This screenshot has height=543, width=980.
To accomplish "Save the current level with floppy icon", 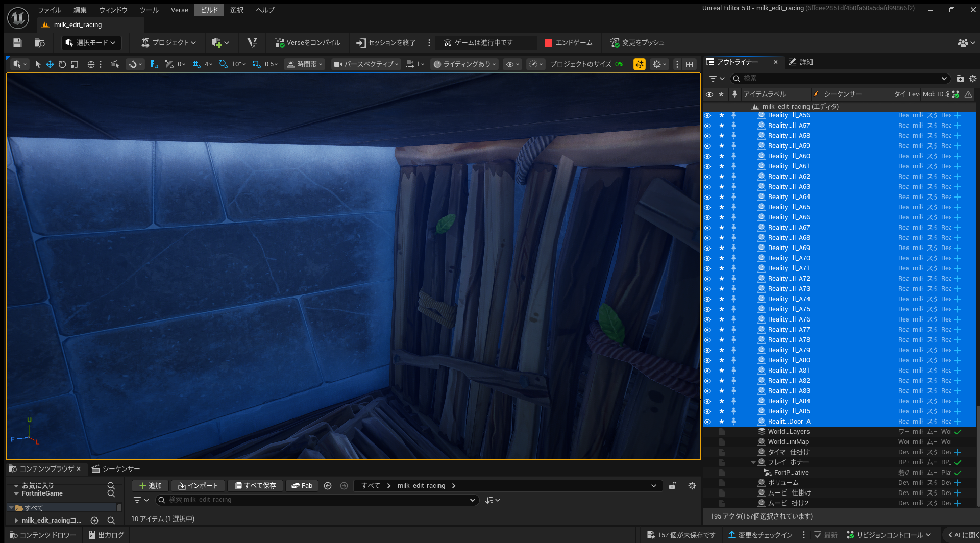I will click(x=17, y=43).
